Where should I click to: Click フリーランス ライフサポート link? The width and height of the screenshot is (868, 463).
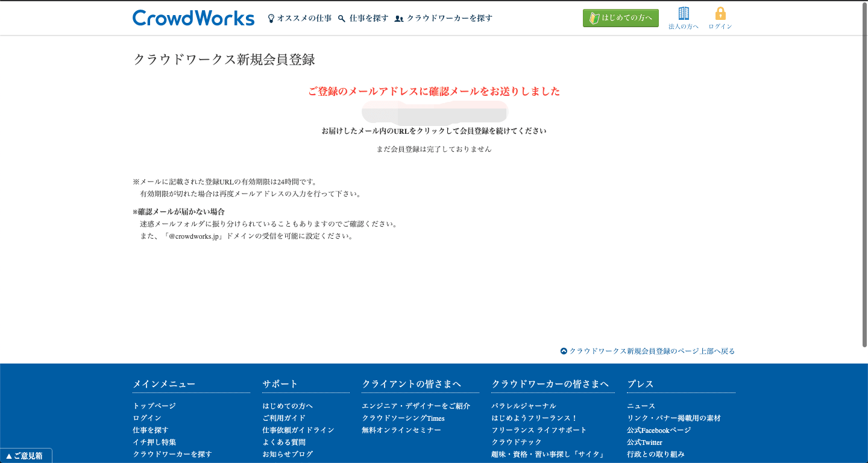coord(539,430)
